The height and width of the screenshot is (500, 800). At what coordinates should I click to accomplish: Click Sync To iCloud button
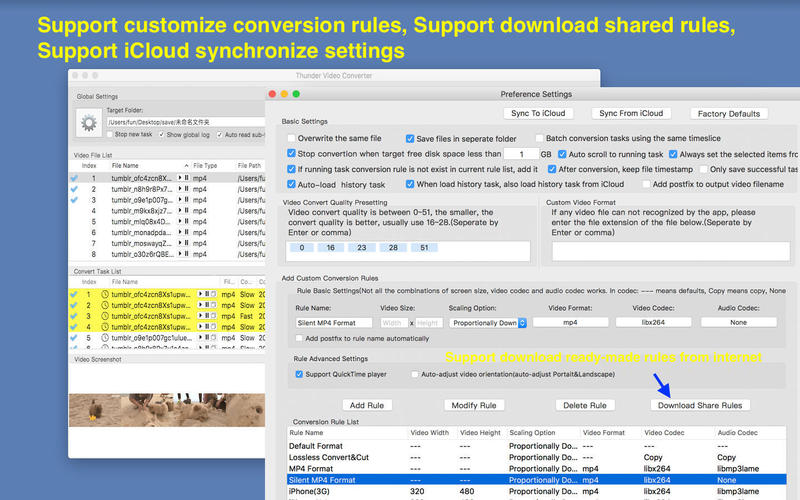click(538, 113)
